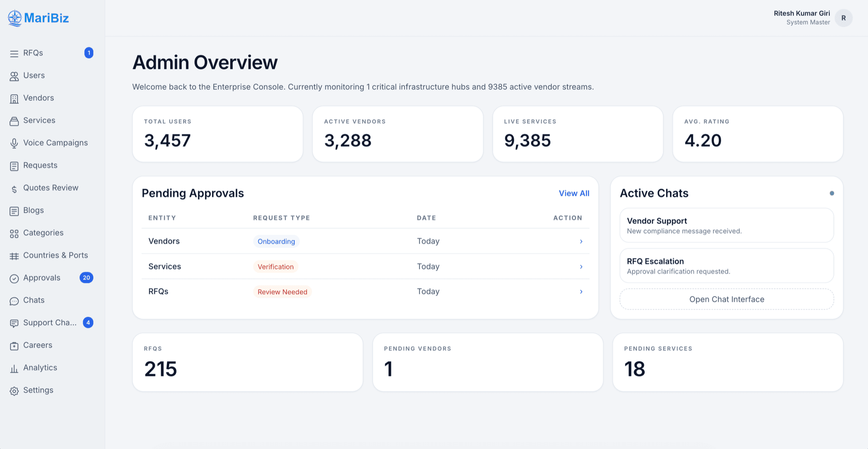868x449 pixels.
Task: Open the RFQs list icon in sidebar
Action: (14, 54)
